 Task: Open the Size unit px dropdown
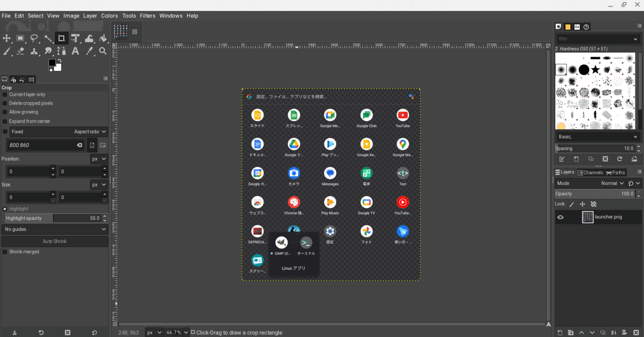click(x=99, y=185)
